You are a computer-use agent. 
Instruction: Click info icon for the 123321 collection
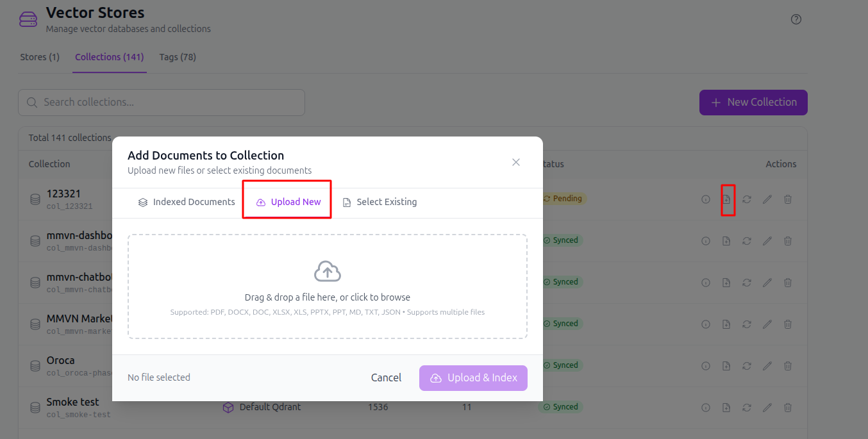click(706, 199)
